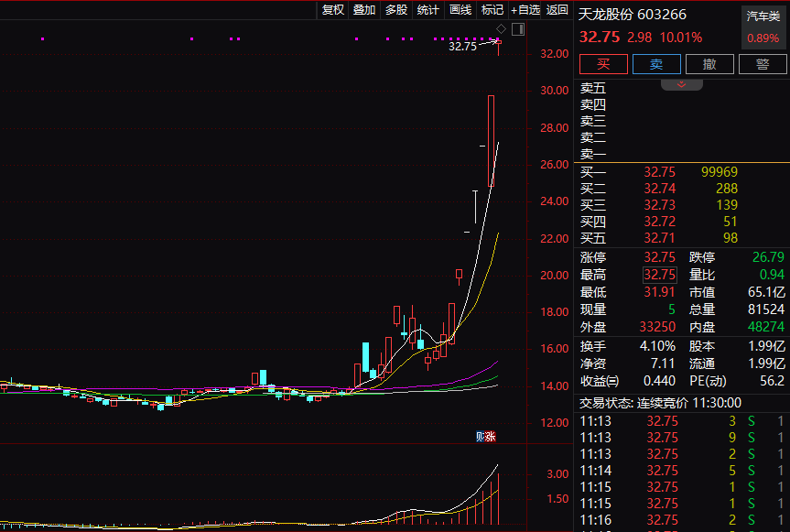Select 多股 multi-stock view
Screen dimensions: 790x532
(x=396, y=10)
